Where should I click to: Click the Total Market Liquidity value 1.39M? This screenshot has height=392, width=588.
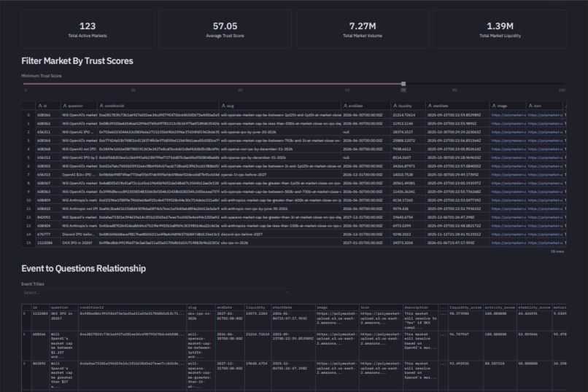[500, 26]
